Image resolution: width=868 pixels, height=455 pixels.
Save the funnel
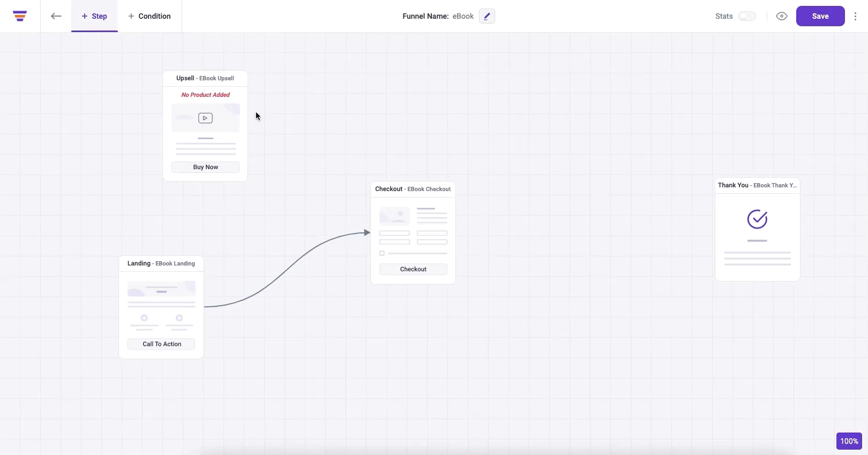click(820, 16)
